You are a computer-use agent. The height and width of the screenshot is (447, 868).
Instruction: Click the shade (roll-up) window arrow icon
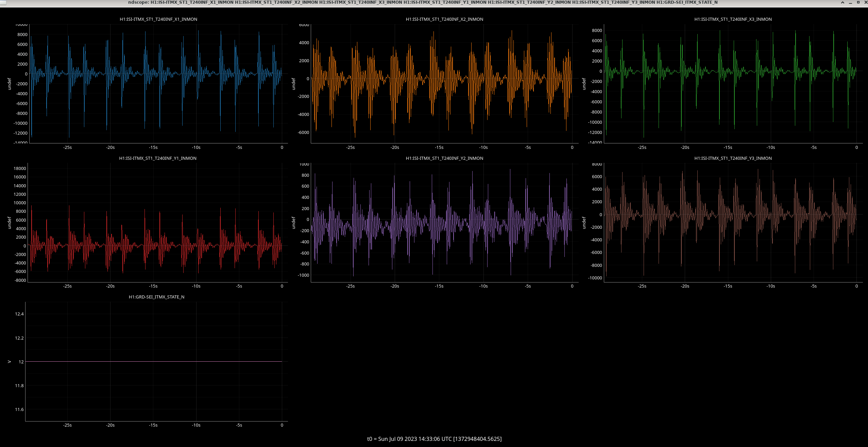(x=843, y=2)
